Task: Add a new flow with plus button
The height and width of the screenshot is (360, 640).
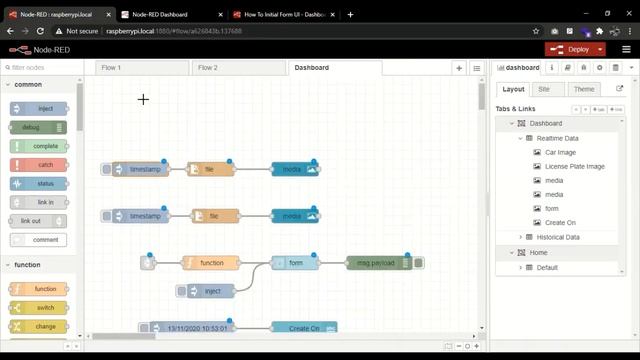Action: (x=459, y=68)
